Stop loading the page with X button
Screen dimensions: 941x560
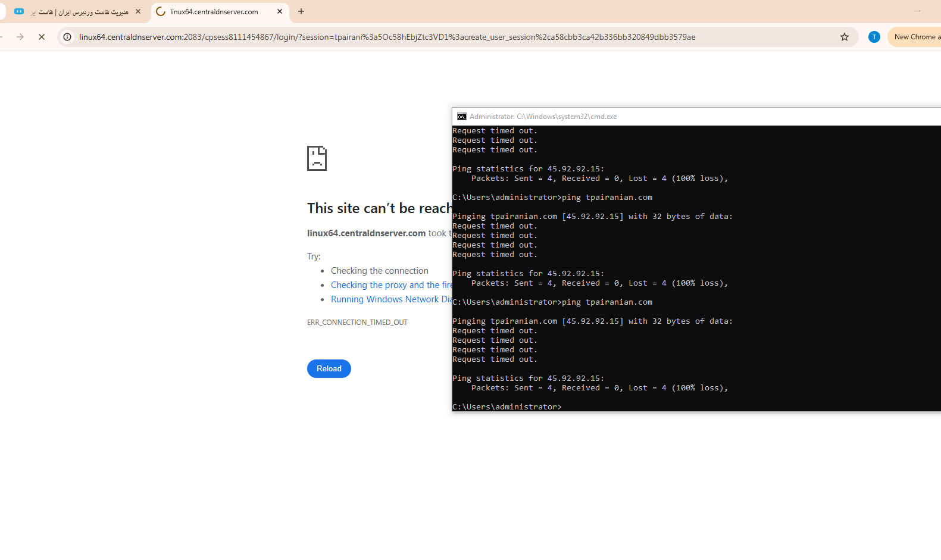pyautogui.click(x=42, y=37)
